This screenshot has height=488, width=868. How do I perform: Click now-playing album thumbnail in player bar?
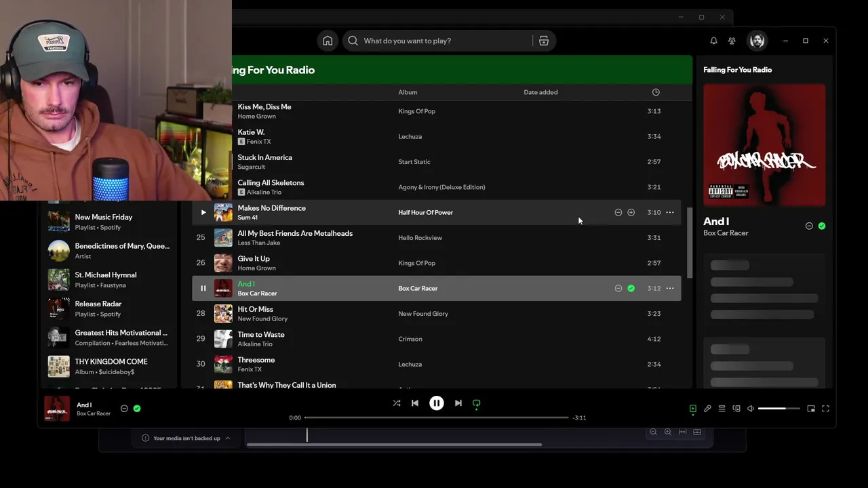pos(57,409)
